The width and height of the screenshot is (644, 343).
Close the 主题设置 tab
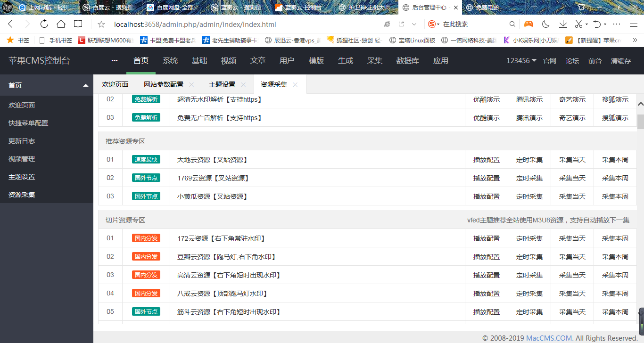243,84
